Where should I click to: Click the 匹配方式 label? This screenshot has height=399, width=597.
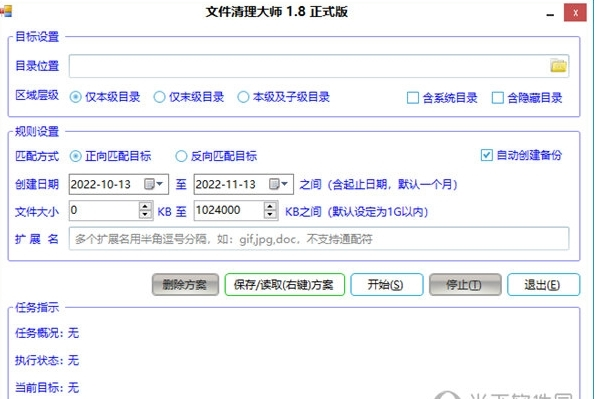click(x=37, y=156)
